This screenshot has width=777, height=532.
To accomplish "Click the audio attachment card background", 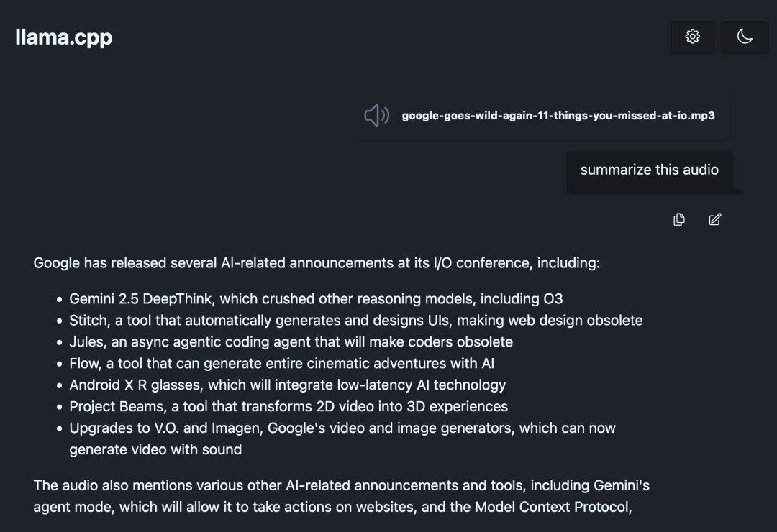I will click(540, 116).
